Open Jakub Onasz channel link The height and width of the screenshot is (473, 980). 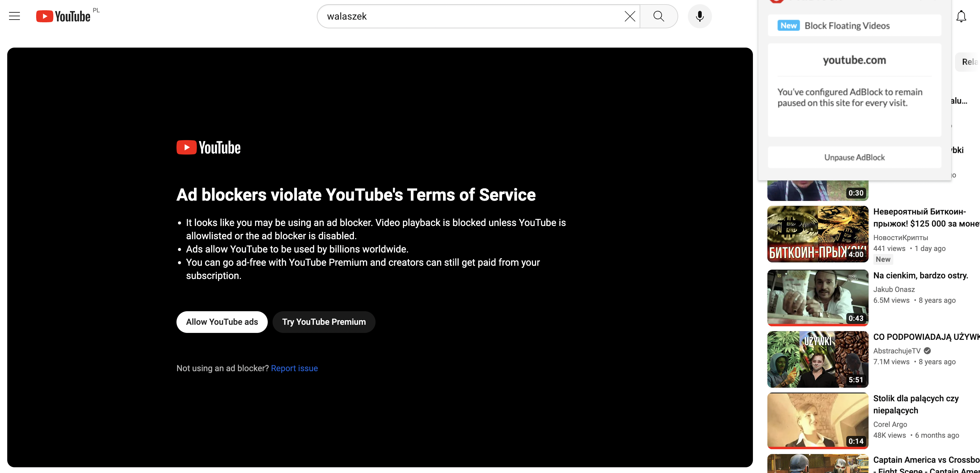(x=894, y=290)
